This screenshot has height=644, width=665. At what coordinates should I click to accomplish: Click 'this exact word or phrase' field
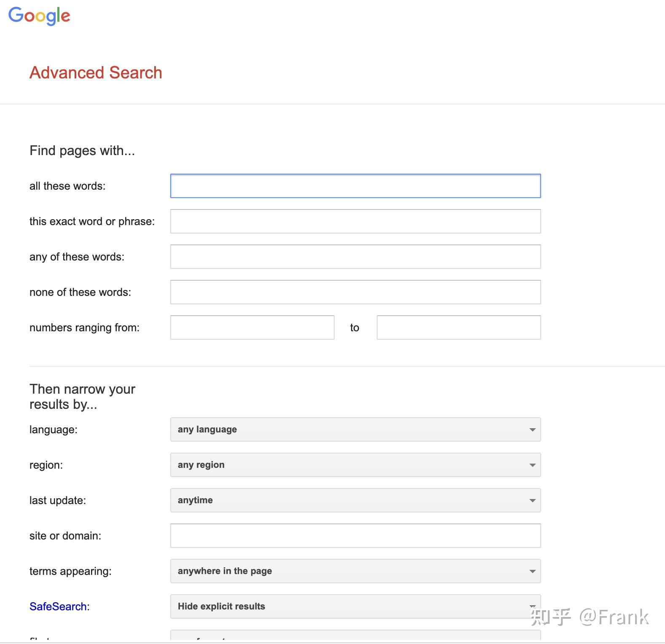(355, 221)
